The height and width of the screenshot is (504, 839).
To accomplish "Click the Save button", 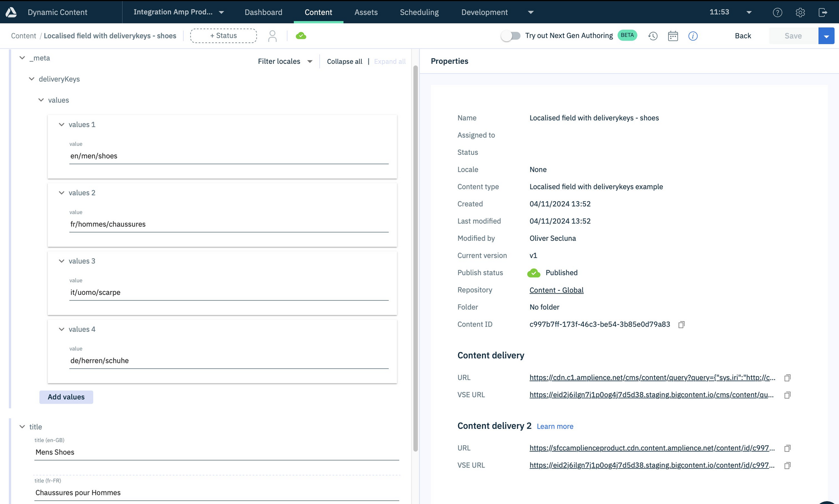I will click(x=793, y=36).
